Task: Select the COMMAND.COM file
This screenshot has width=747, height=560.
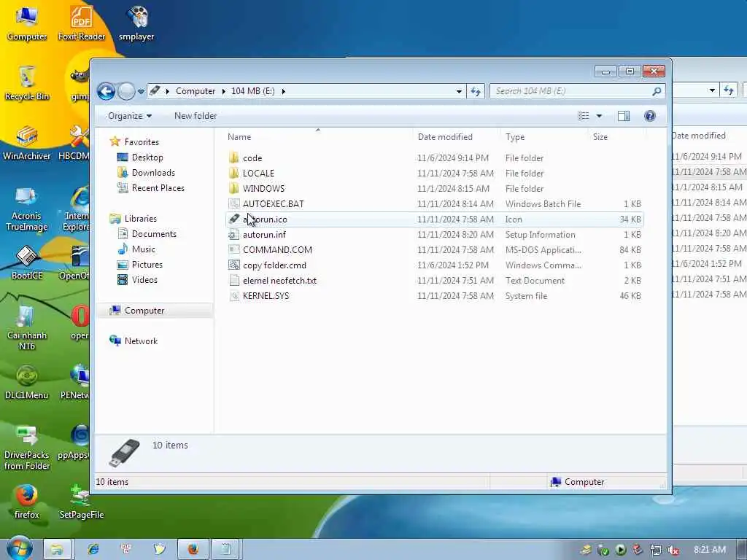Action: pos(278,249)
